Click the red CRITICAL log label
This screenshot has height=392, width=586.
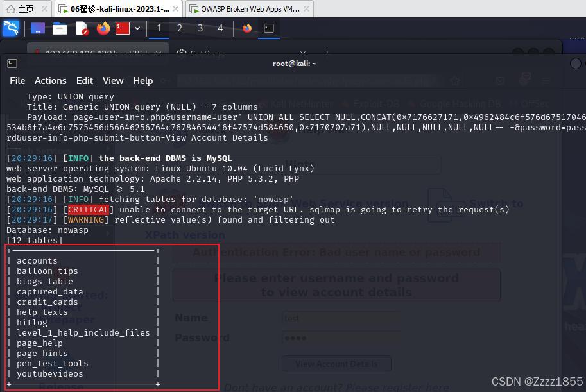click(88, 210)
